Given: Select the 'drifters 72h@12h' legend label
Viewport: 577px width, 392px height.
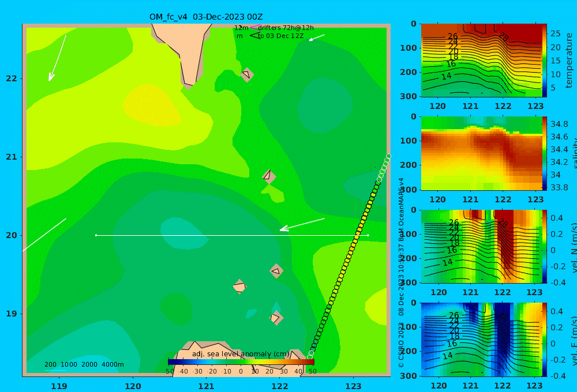Looking at the screenshot, I should click(x=286, y=28).
